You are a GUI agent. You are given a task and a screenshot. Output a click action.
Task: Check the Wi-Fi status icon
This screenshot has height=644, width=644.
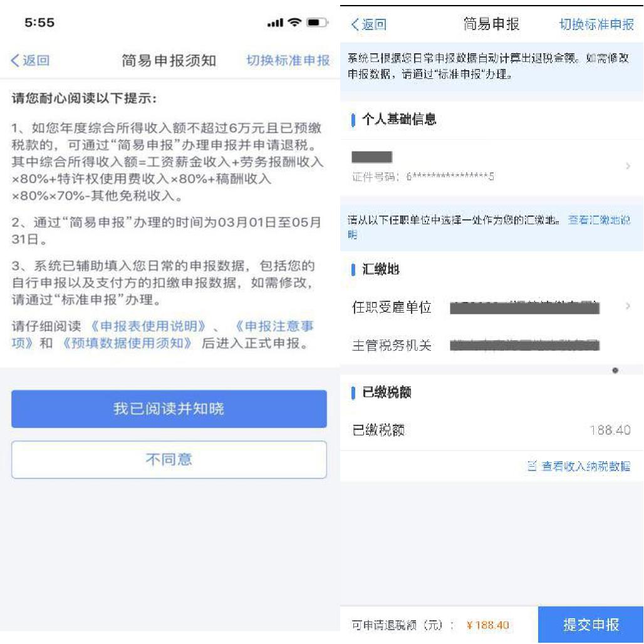click(294, 22)
